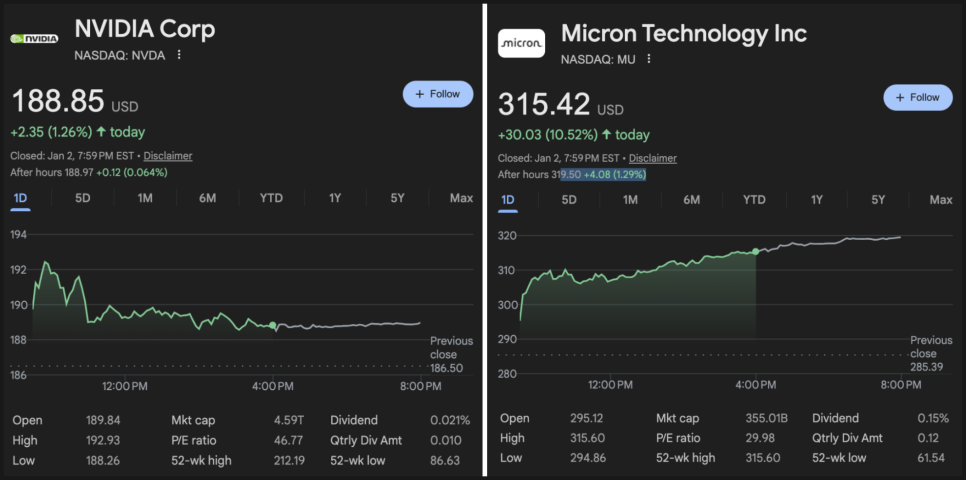Open three-dot menu beside NASDAQ: NVDA
This screenshot has width=966, height=480.
click(179, 55)
